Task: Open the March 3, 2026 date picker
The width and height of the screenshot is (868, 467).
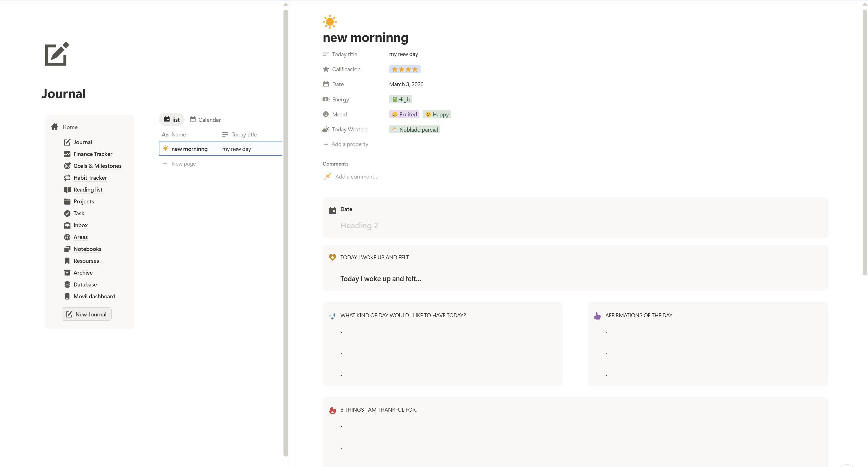Action: tap(406, 84)
